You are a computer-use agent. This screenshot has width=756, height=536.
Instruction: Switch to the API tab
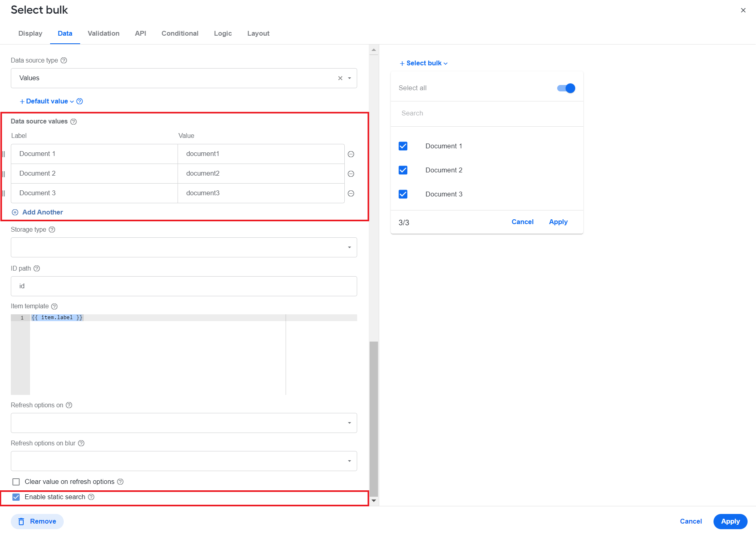point(141,34)
